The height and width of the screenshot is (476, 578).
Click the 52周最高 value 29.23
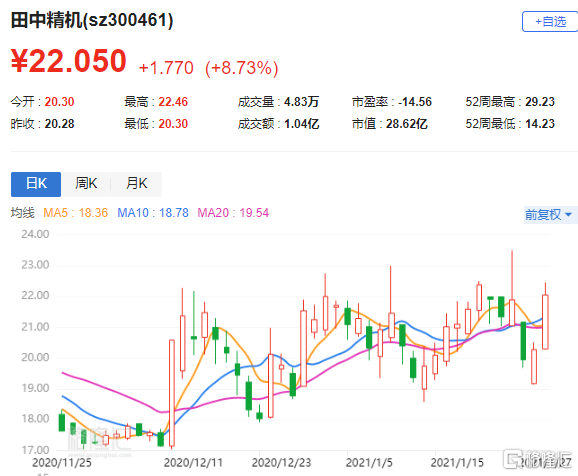540,101
